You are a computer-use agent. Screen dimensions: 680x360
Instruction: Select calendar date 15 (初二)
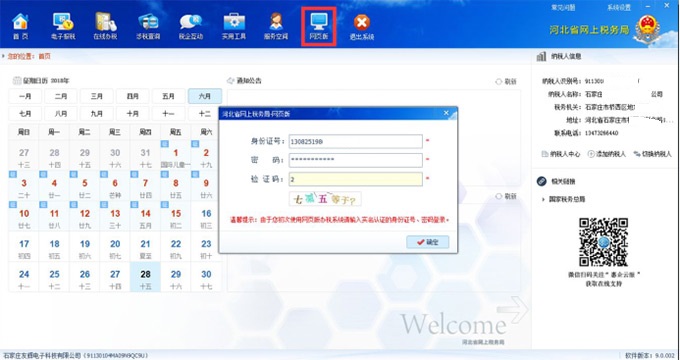176,216
